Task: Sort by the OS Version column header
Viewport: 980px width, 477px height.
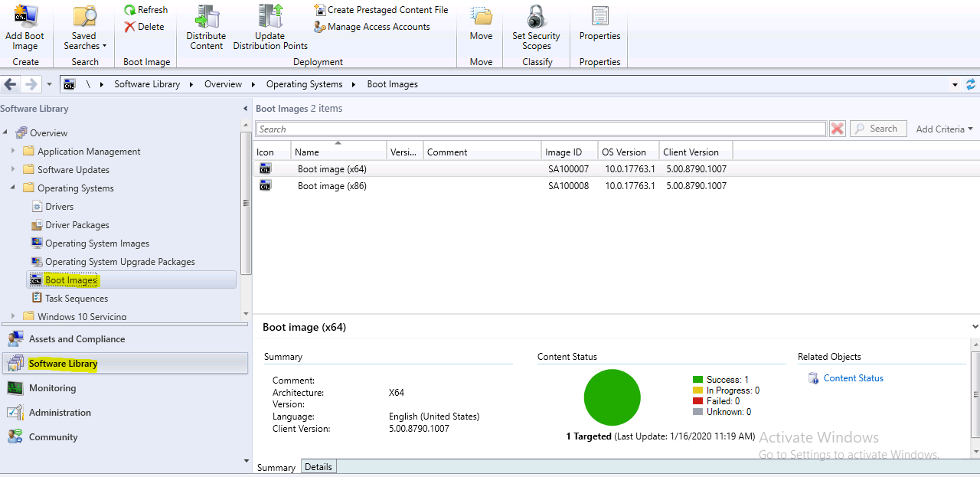Action: tap(628, 151)
